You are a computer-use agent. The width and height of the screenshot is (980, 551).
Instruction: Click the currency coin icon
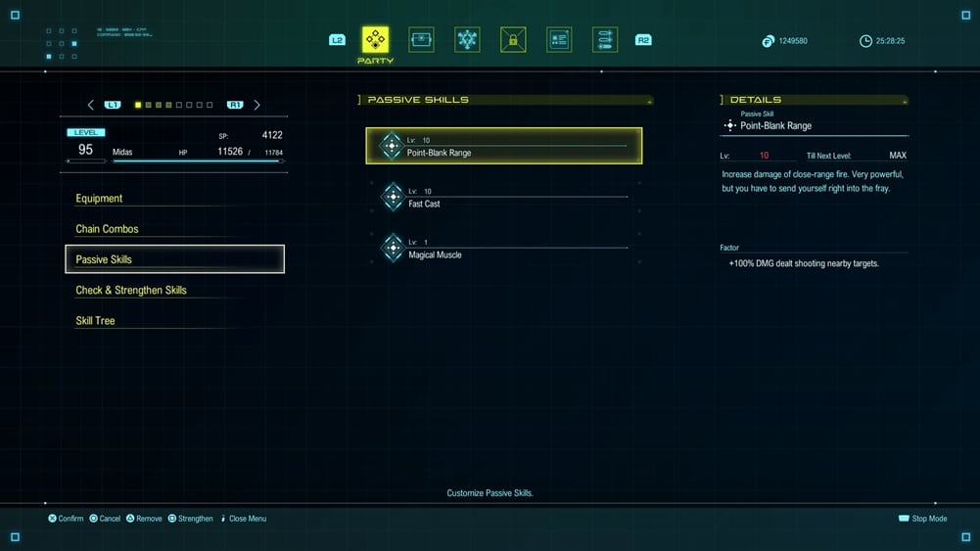pyautogui.click(x=769, y=41)
